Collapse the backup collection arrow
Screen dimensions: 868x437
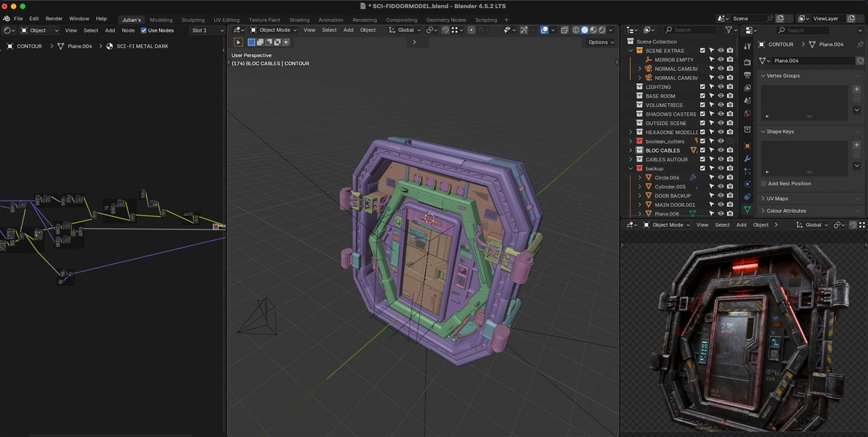pos(631,169)
